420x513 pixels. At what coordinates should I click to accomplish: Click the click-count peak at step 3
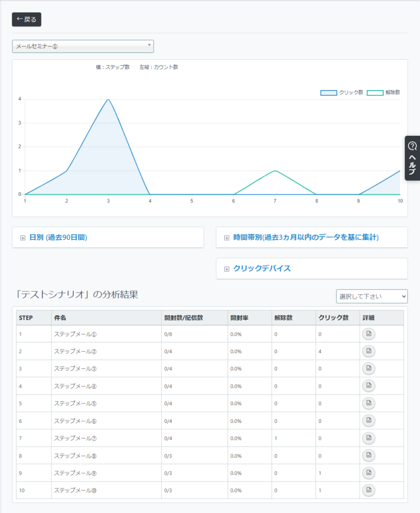[108, 100]
